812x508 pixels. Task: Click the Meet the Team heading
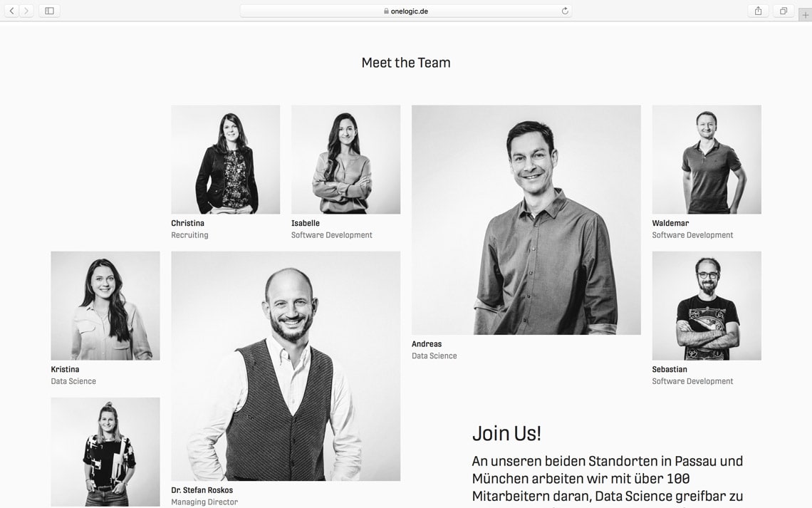406,63
